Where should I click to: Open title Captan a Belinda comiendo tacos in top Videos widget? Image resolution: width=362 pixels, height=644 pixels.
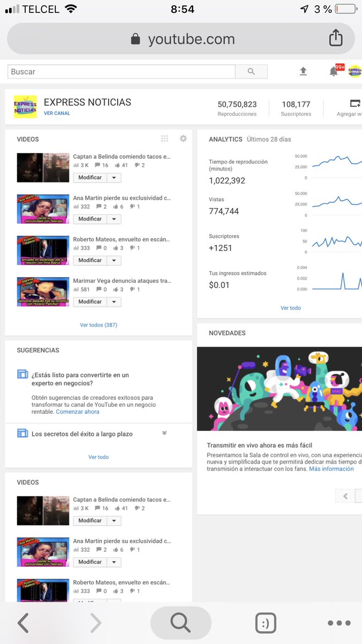point(122,157)
